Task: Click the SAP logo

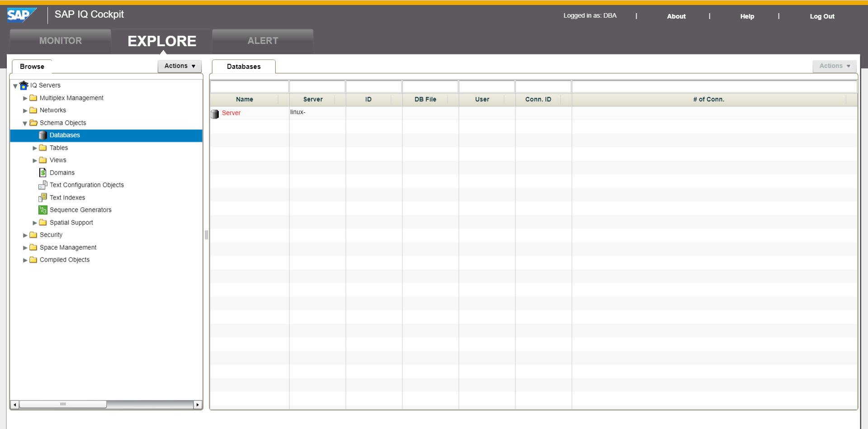Action: pos(22,15)
